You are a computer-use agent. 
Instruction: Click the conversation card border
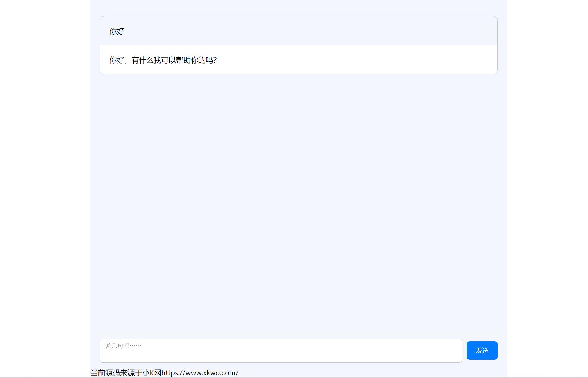100,46
